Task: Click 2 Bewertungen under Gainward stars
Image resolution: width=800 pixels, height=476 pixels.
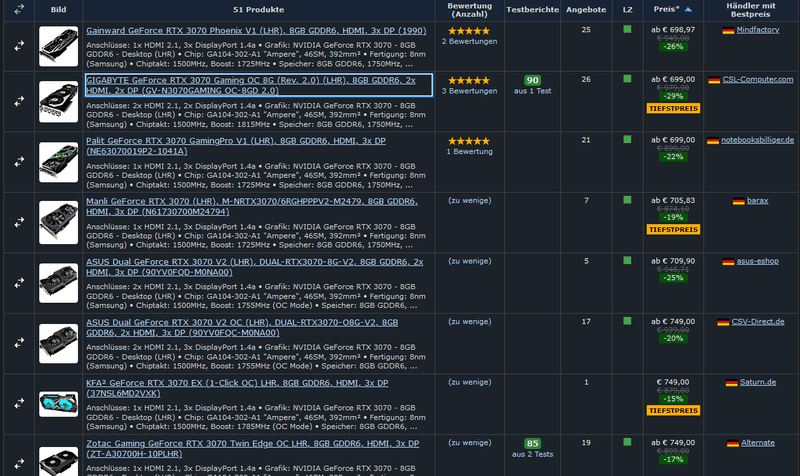Action: 469,41
